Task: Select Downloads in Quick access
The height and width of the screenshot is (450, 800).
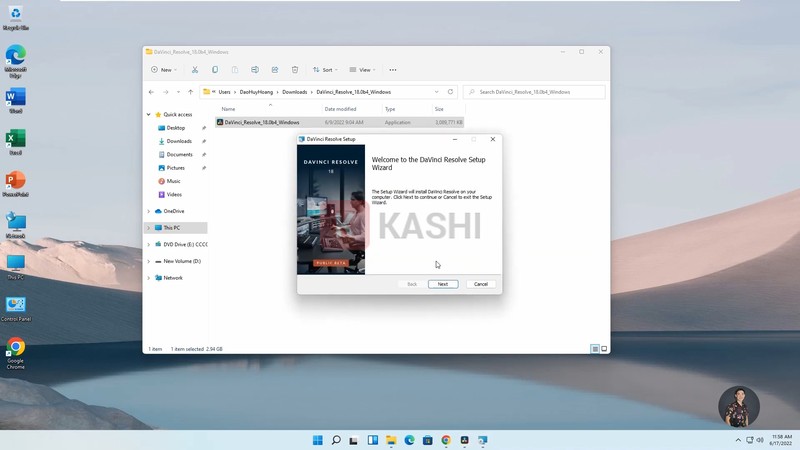Action: [x=179, y=141]
